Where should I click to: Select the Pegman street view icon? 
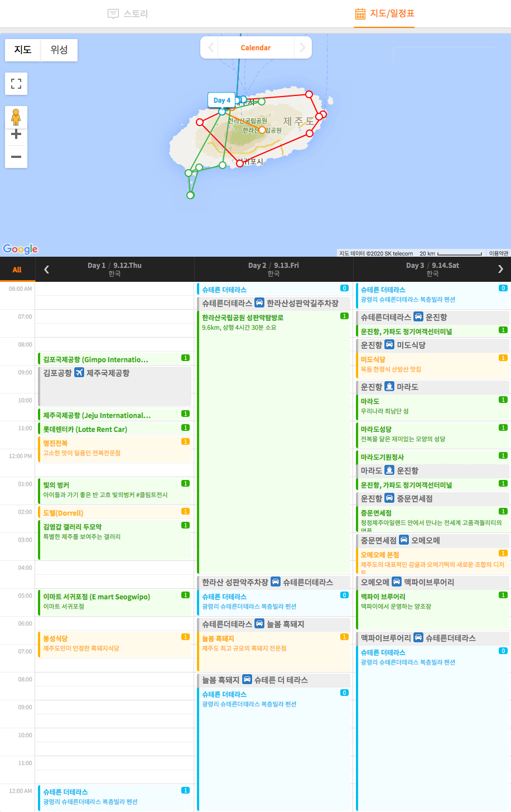pos(16,117)
